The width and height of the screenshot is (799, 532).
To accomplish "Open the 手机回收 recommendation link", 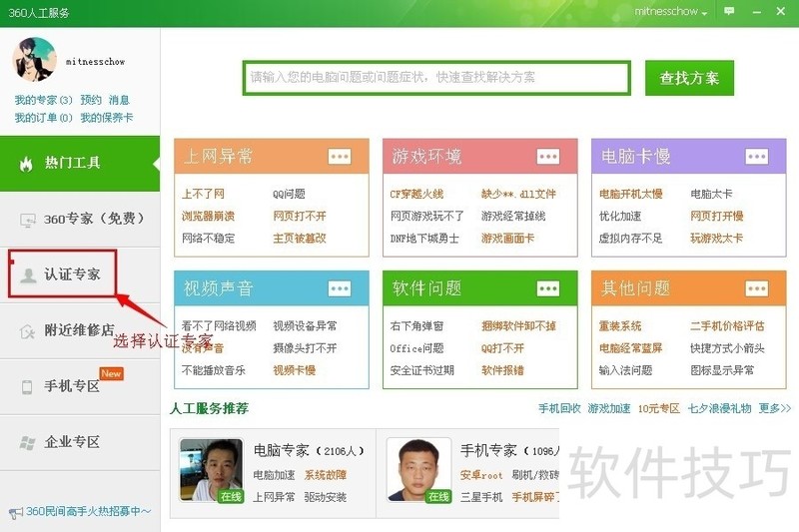I will [559, 408].
